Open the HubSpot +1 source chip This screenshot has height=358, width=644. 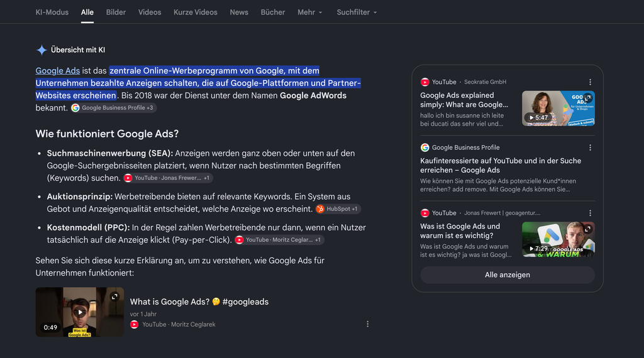(x=338, y=209)
